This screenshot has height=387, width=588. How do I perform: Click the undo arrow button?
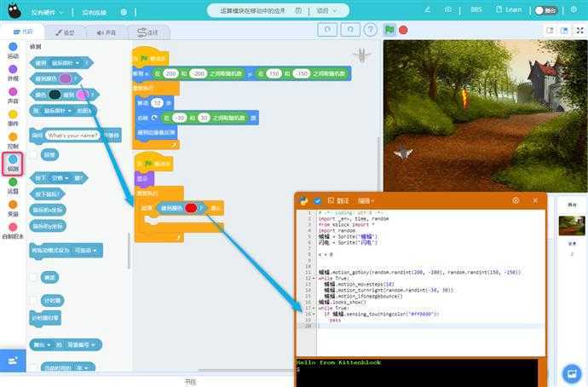(327, 30)
